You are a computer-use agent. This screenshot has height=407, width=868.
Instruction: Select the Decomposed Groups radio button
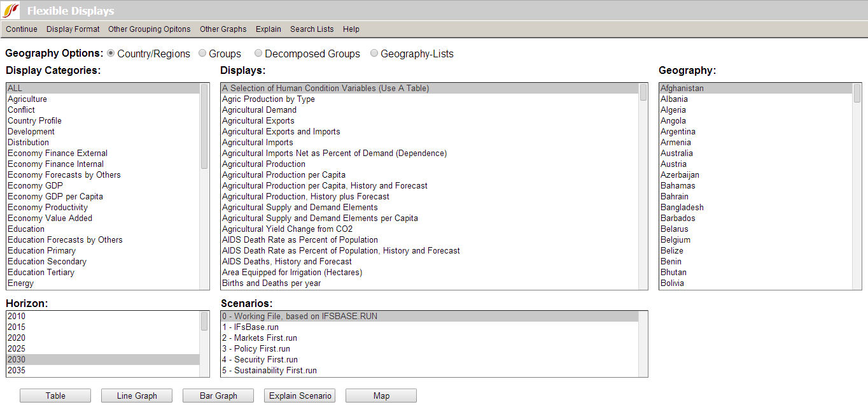click(258, 54)
